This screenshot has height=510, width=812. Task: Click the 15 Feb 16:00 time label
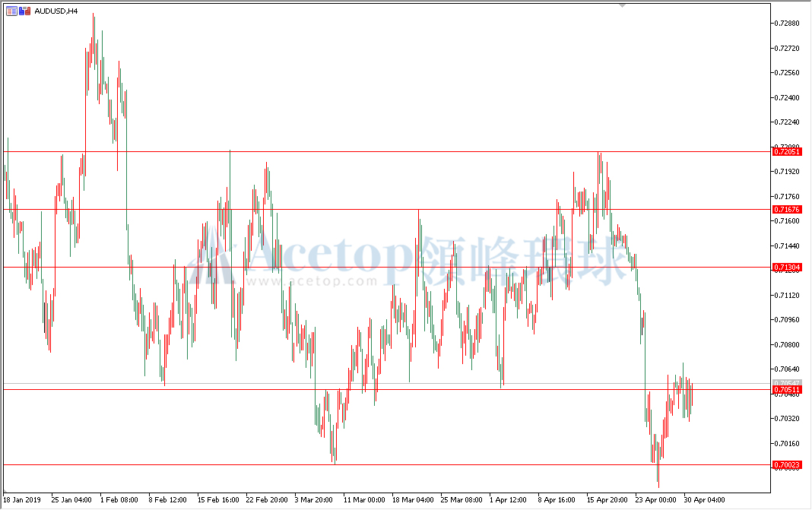pyautogui.click(x=218, y=499)
